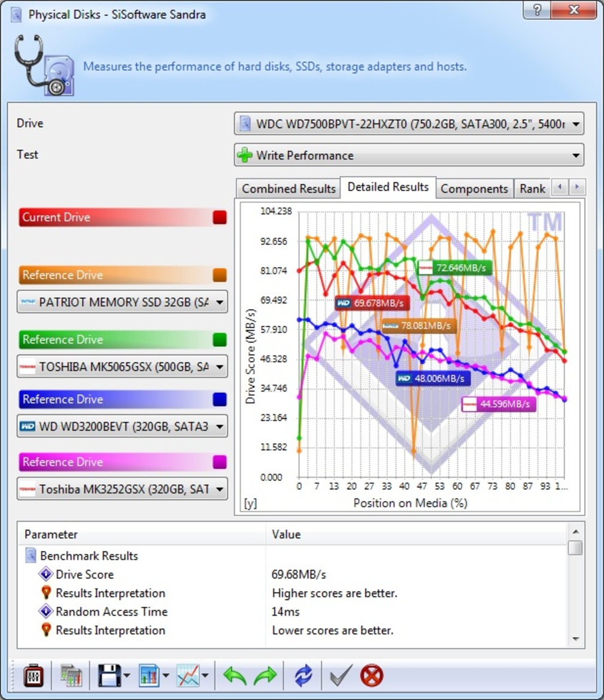604x700 pixels.
Task: Open the bar chart icon's dropdown arrow
Action: tap(166, 675)
